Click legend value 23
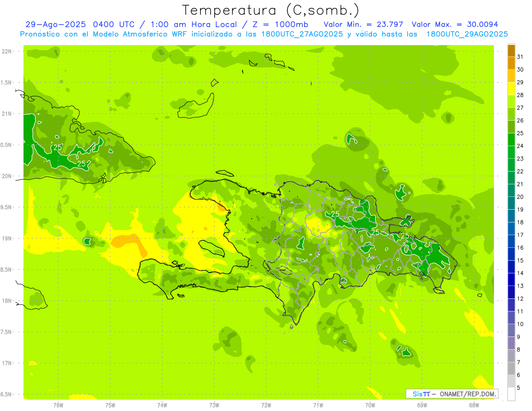Image resolution: width=532 pixels, height=411 pixels. (520, 159)
